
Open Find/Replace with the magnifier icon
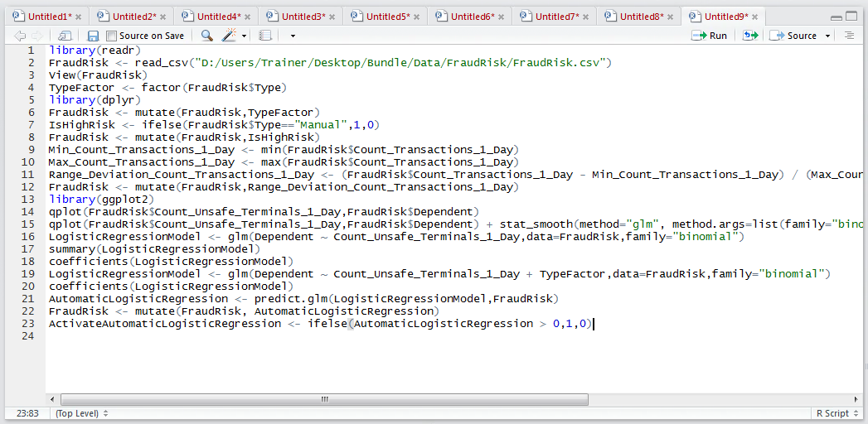pyautogui.click(x=207, y=36)
